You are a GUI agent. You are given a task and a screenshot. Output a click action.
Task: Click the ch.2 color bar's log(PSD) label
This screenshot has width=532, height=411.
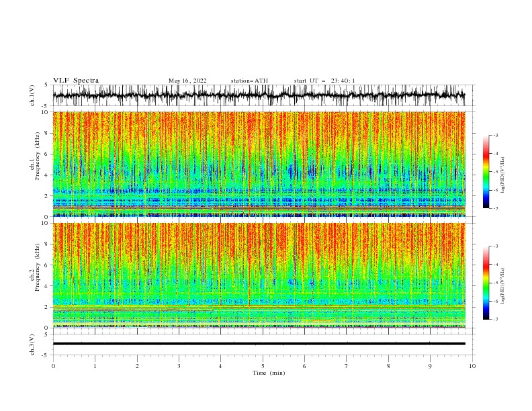[503, 286]
